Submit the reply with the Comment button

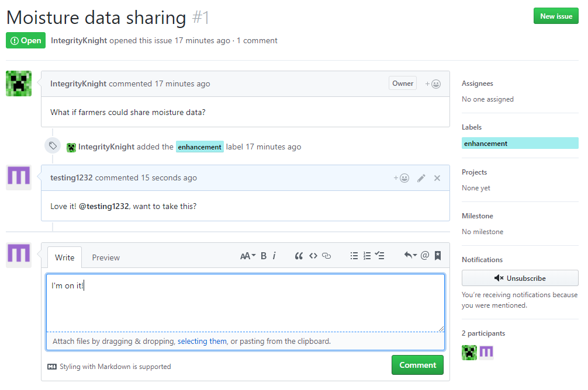pos(417,364)
